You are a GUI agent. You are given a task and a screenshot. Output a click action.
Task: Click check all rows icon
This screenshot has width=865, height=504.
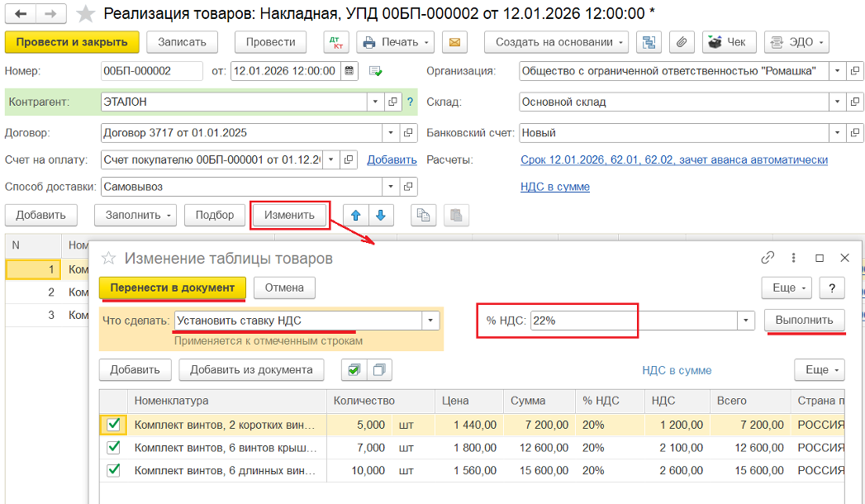pos(354,370)
